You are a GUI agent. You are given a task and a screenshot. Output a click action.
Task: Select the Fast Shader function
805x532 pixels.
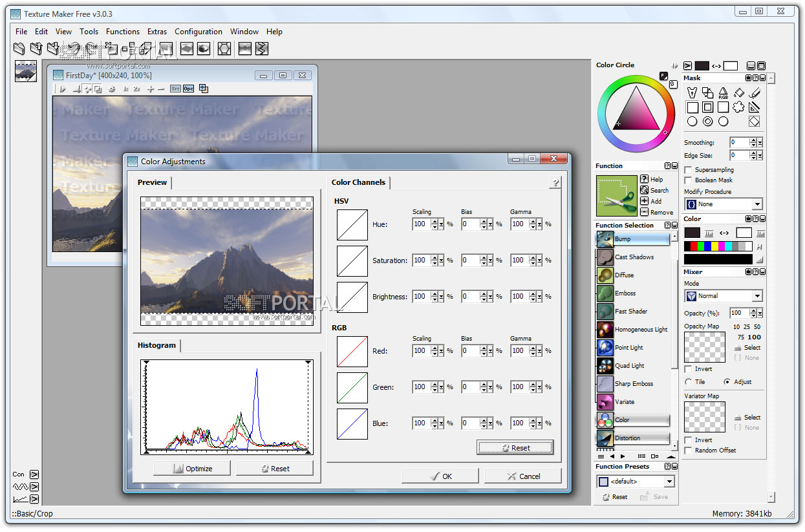(x=632, y=312)
